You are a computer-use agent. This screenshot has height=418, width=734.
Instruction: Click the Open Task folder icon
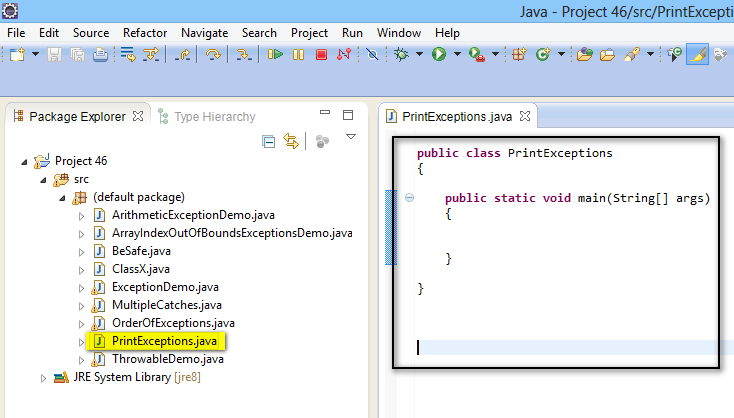click(x=608, y=54)
